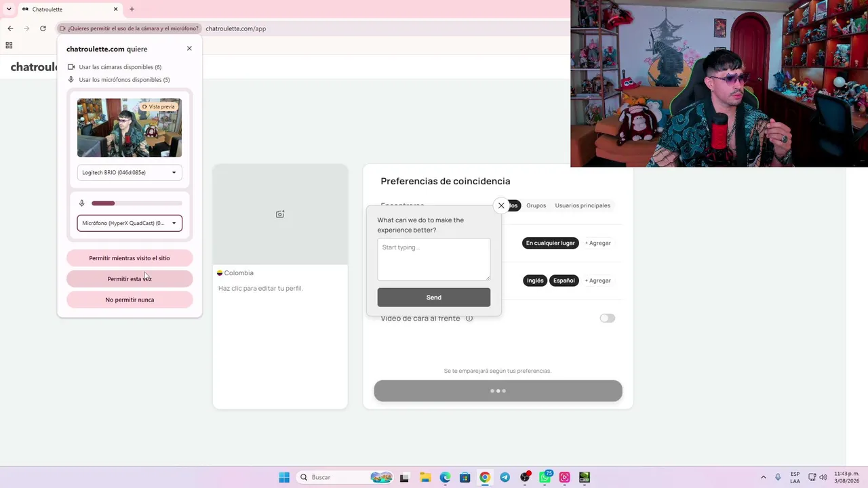Click Haz clic para editar tu perfil

click(260, 289)
